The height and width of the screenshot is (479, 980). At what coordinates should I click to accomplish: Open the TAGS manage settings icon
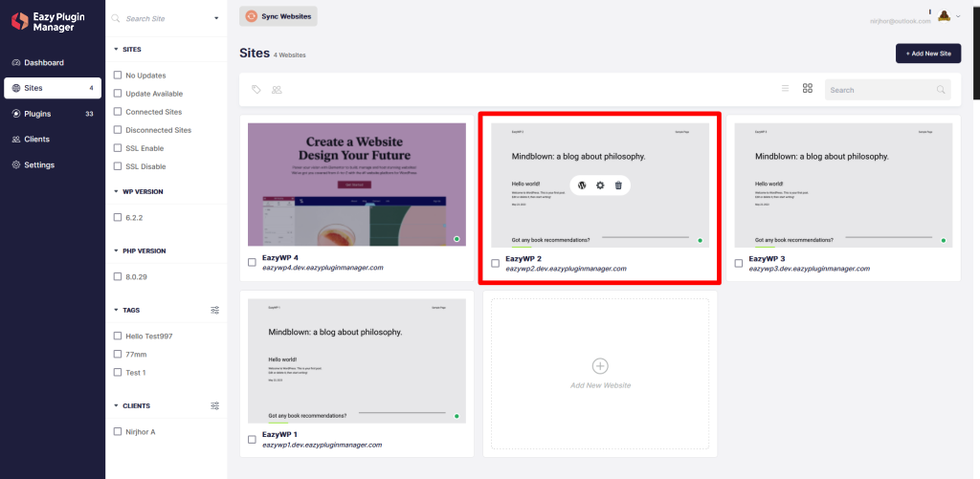pos(215,310)
